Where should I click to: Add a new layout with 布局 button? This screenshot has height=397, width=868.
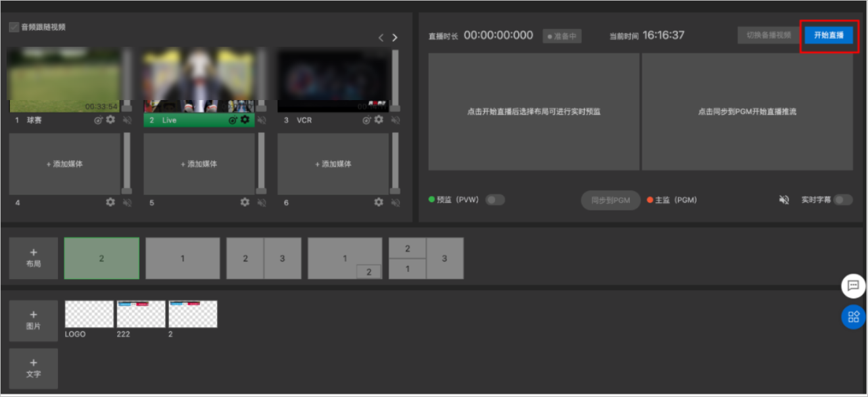(34, 258)
